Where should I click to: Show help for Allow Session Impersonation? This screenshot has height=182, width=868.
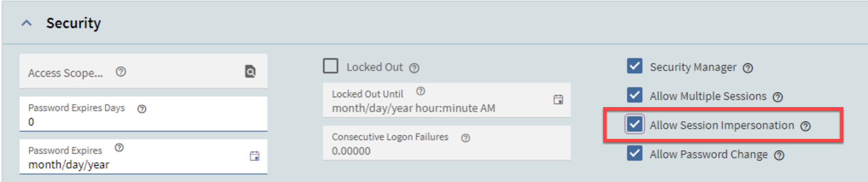click(x=805, y=126)
